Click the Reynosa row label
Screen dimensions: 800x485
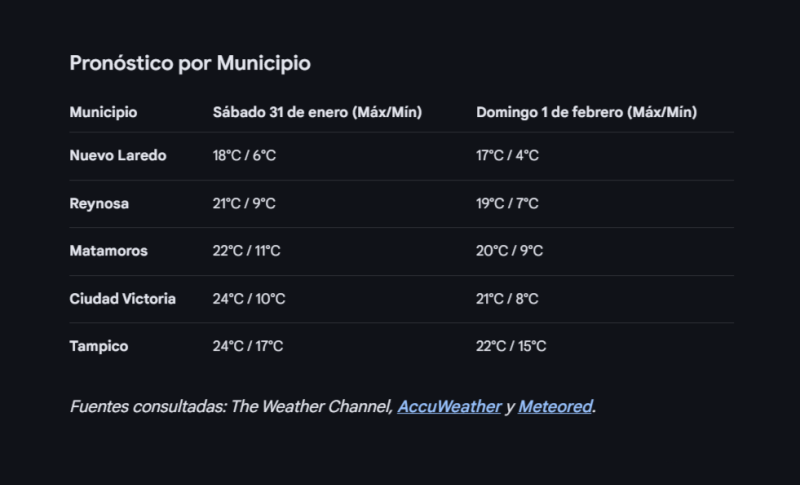99,204
